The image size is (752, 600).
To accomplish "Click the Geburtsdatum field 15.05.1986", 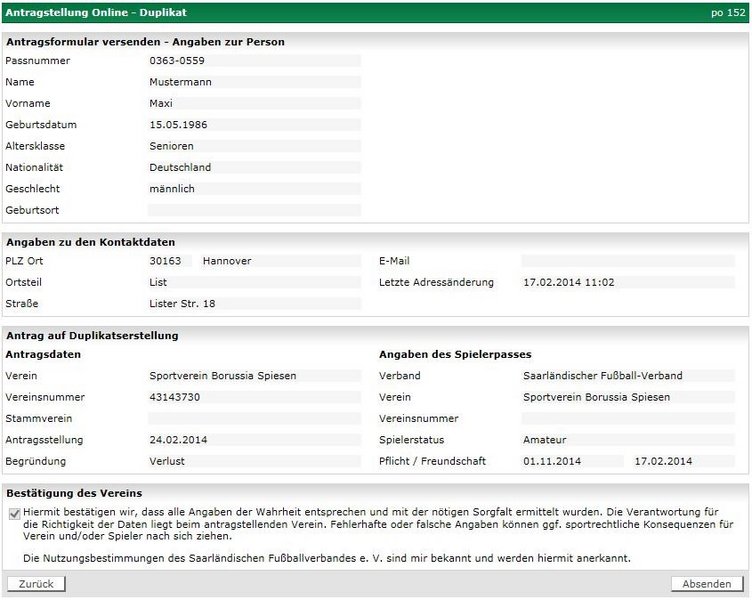I will 254,125.
